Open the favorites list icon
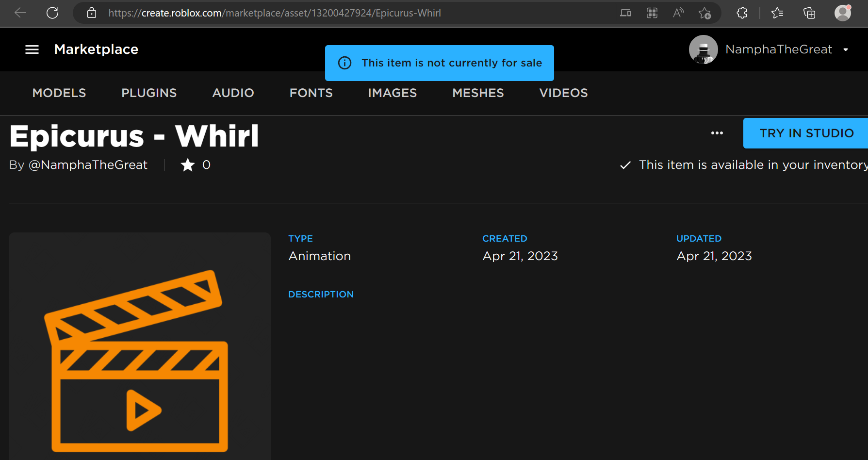 [x=777, y=13]
